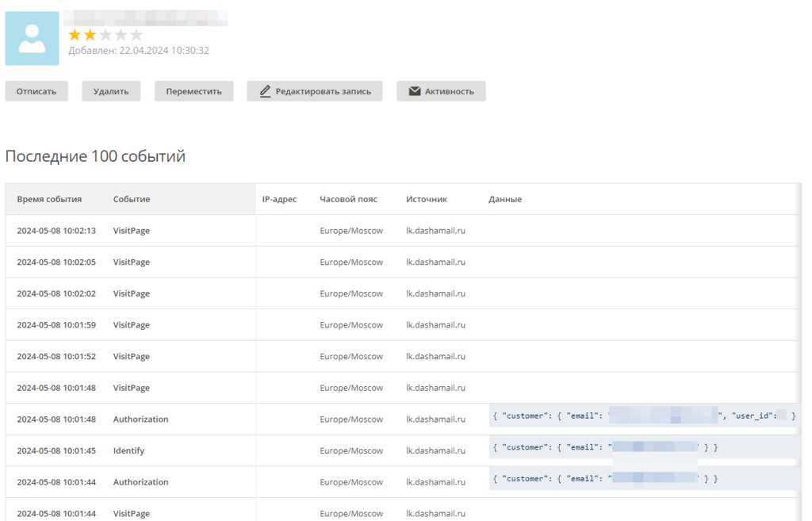Open Редактировать запись
The image size is (812, 521).
pyautogui.click(x=314, y=91)
